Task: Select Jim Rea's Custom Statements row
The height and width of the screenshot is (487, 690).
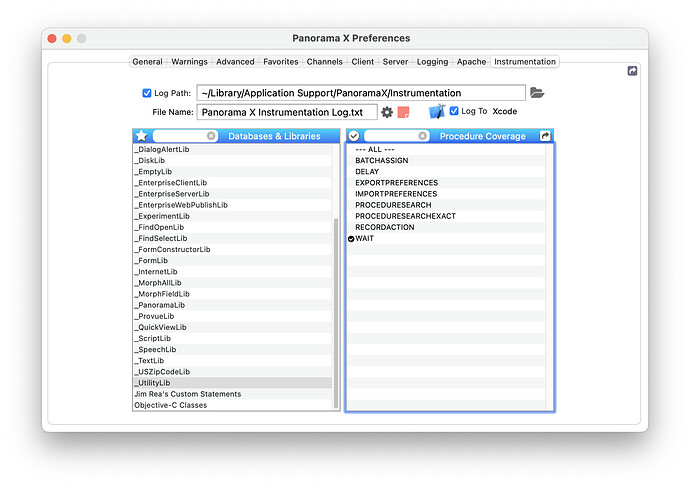Action: (x=232, y=394)
